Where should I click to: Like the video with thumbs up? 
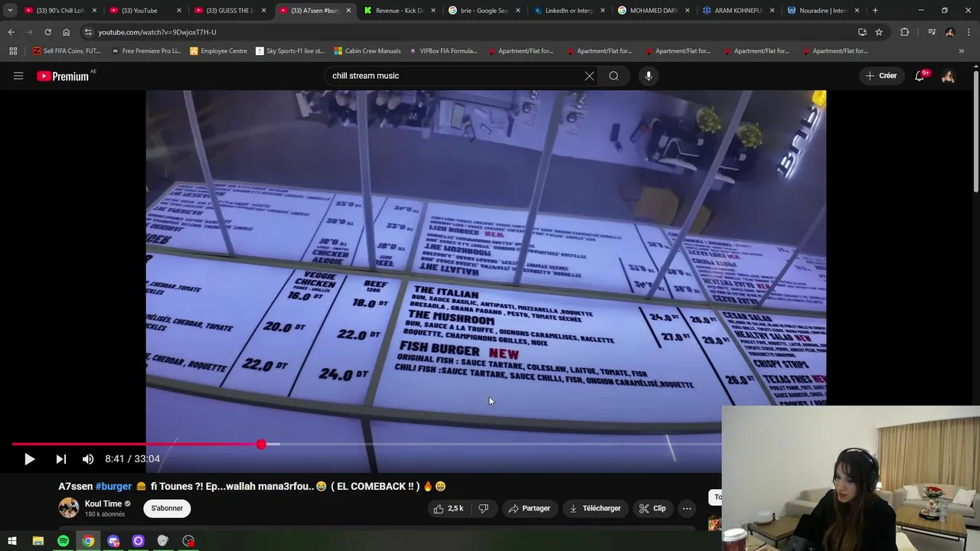click(448, 508)
